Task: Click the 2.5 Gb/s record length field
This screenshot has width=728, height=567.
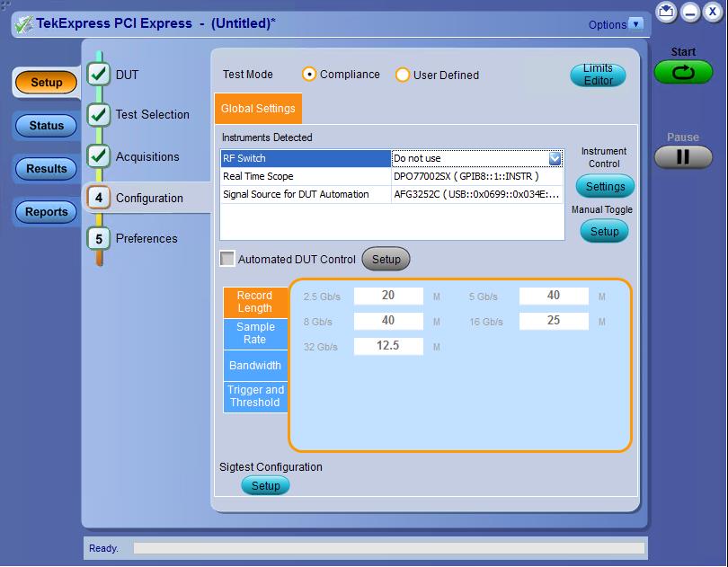Action: [388, 296]
